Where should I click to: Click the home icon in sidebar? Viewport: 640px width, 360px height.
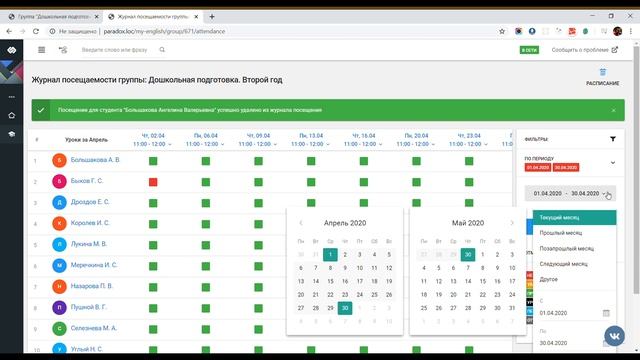pyautogui.click(x=11, y=116)
